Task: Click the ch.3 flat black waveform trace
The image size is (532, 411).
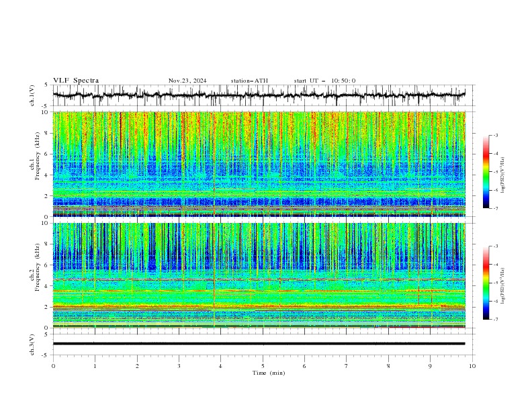Action: coord(259,344)
